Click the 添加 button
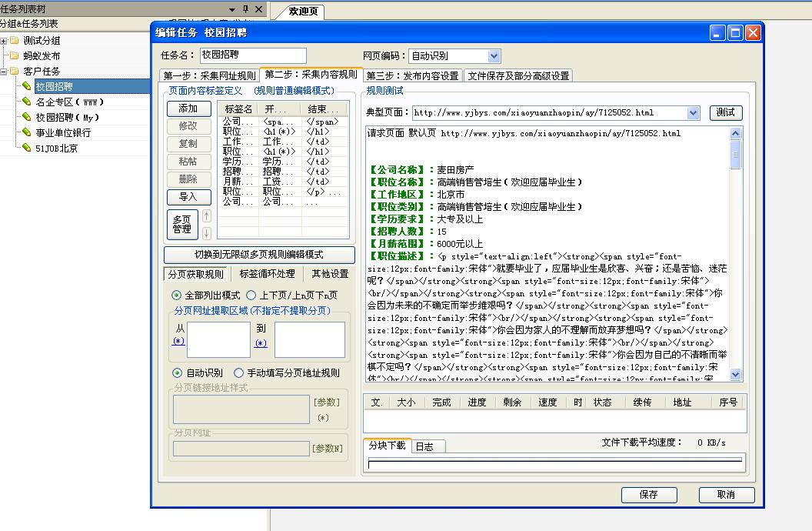 189,109
